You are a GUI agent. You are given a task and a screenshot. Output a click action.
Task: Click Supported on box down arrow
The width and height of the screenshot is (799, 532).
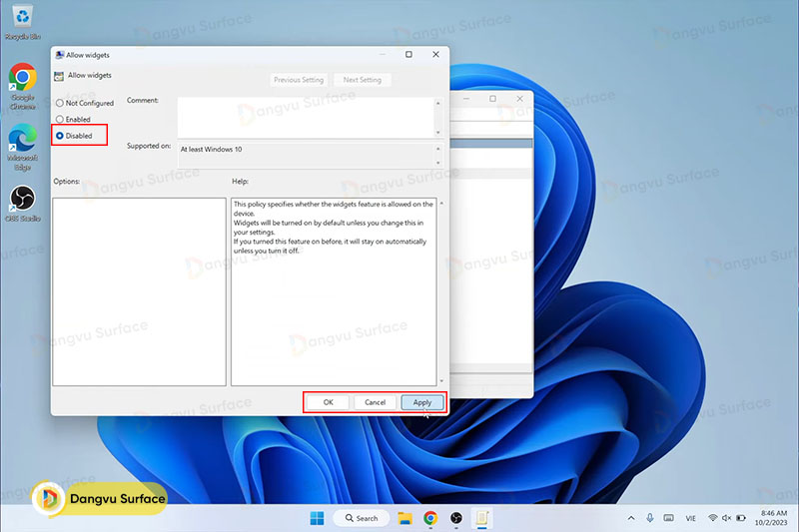(x=438, y=163)
